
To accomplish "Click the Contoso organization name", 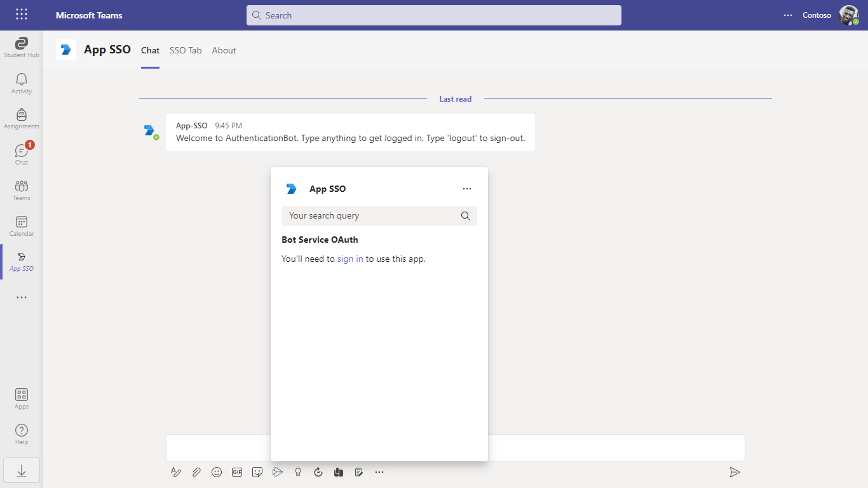I will [x=817, y=15].
